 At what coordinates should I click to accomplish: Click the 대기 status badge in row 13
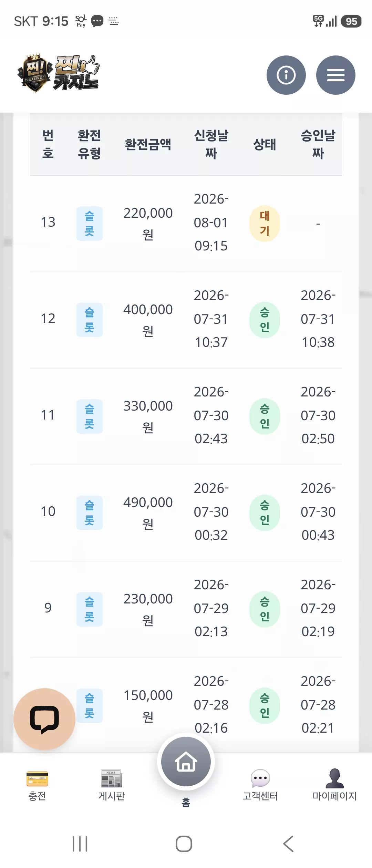click(265, 224)
